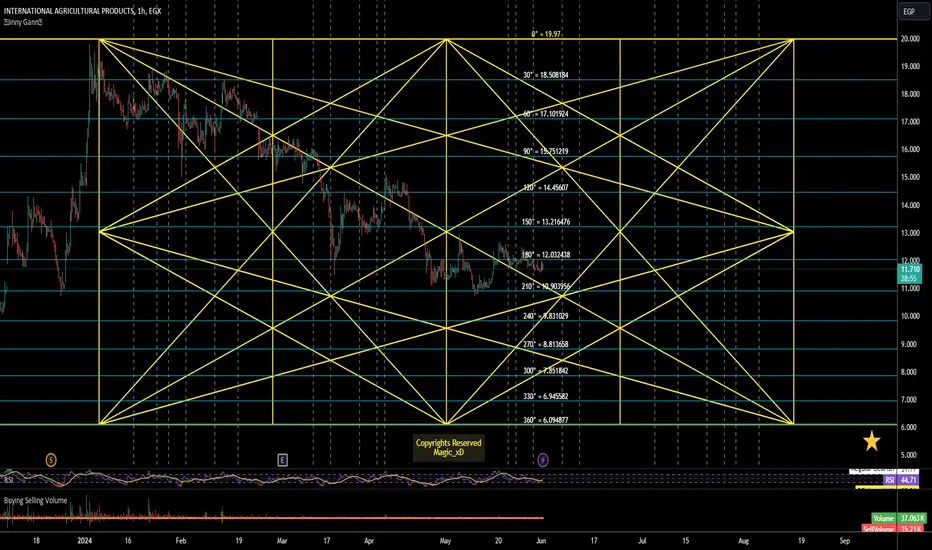Click the orange S split marker icon
The width and height of the screenshot is (932, 550).
[x=51, y=460]
